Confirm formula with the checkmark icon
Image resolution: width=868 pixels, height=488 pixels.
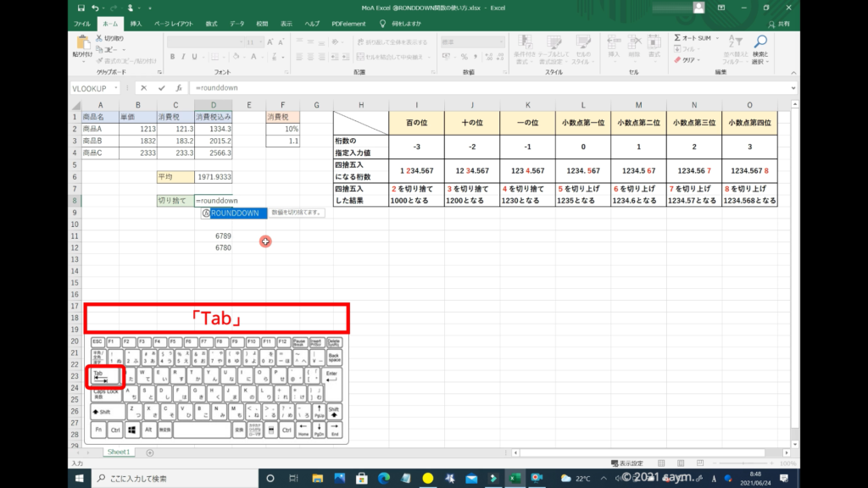tap(161, 87)
